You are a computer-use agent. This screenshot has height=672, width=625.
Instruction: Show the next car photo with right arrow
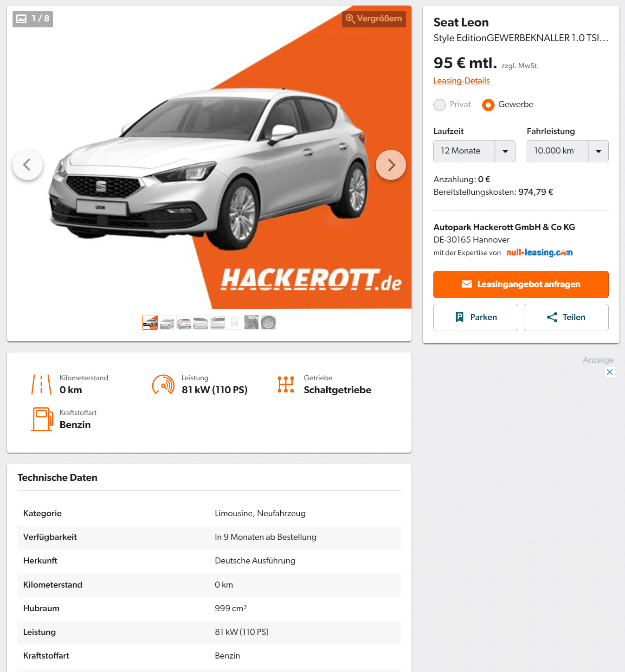pos(391,165)
